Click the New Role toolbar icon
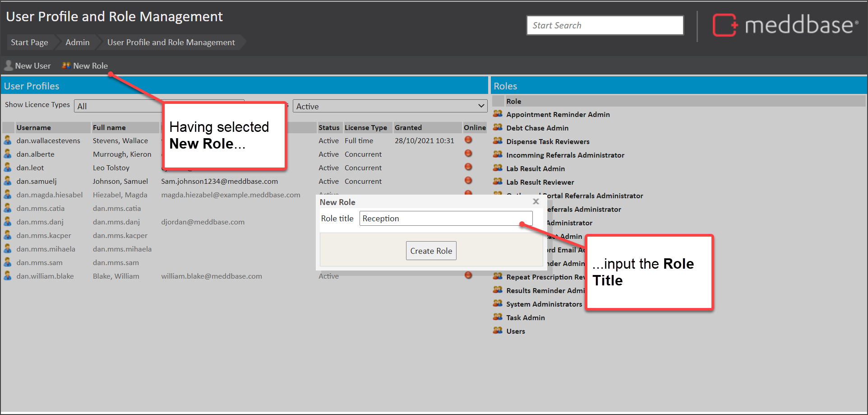Image resolution: width=868 pixels, height=415 pixels. coord(66,66)
